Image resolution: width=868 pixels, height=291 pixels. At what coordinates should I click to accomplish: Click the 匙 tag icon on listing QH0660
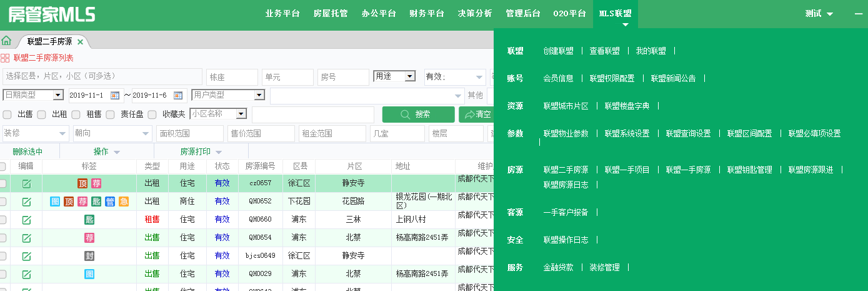(x=89, y=220)
